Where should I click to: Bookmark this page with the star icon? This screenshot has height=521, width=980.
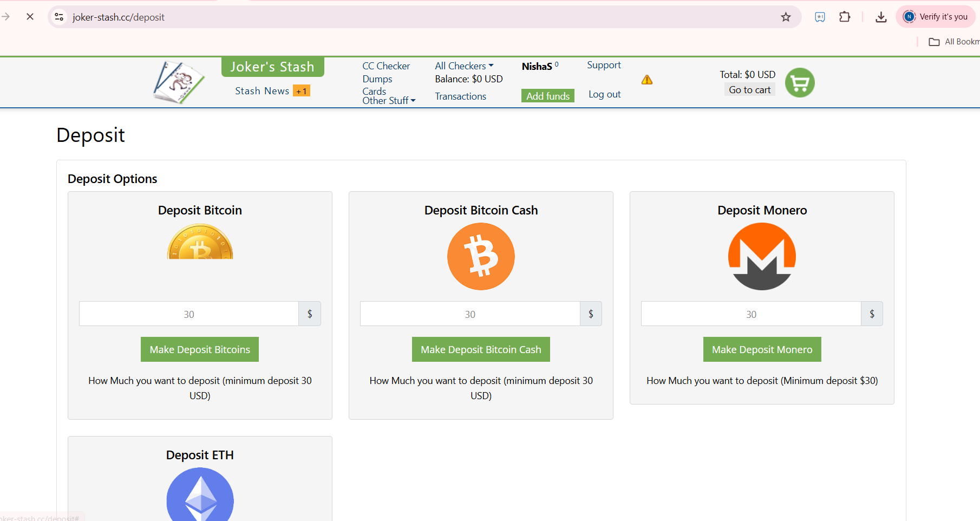pyautogui.click(x=786, y=17)
